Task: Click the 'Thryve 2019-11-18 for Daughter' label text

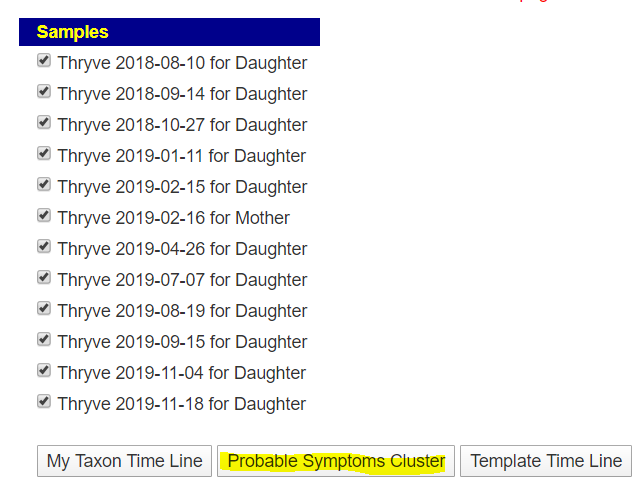Action: [x=182, y=404]
